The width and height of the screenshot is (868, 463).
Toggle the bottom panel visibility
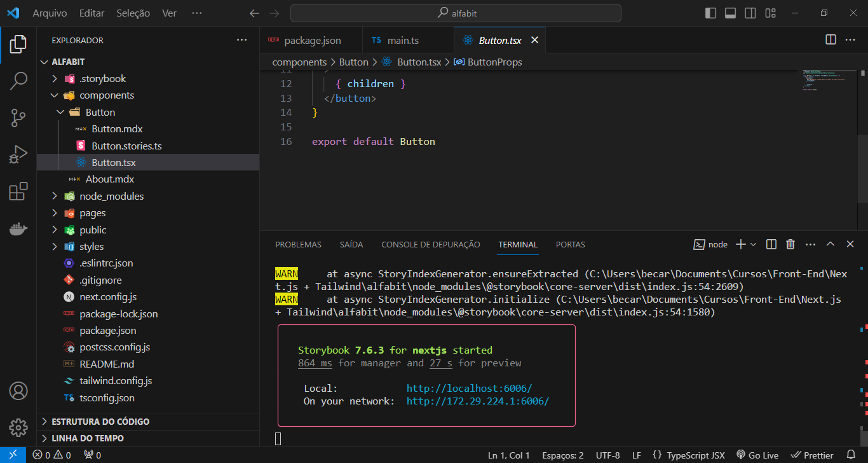point(730,13)
